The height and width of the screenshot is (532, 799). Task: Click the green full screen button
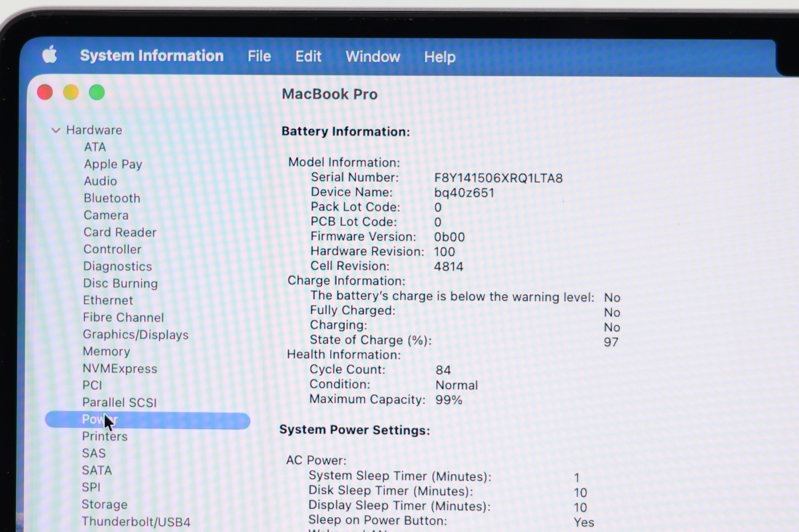pyautogui.click(x=97, y=92)
